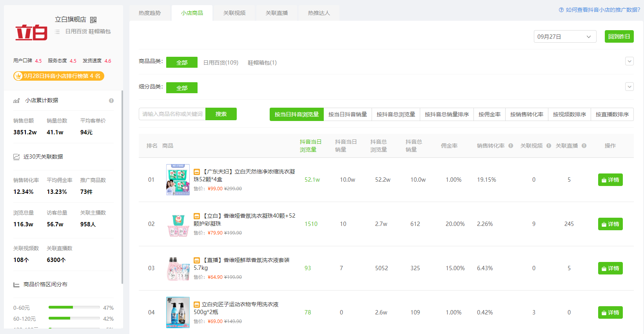Image resolution: width=644 pixels, height=334 pixels.
Task: Sort by 按抖音总销量排序
Action: pyautogui.click(x=447, y=114)
